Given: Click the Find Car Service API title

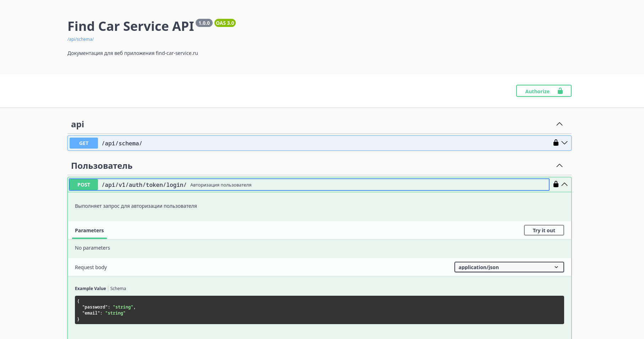Looking at the screenshot, I should [131, 26].
